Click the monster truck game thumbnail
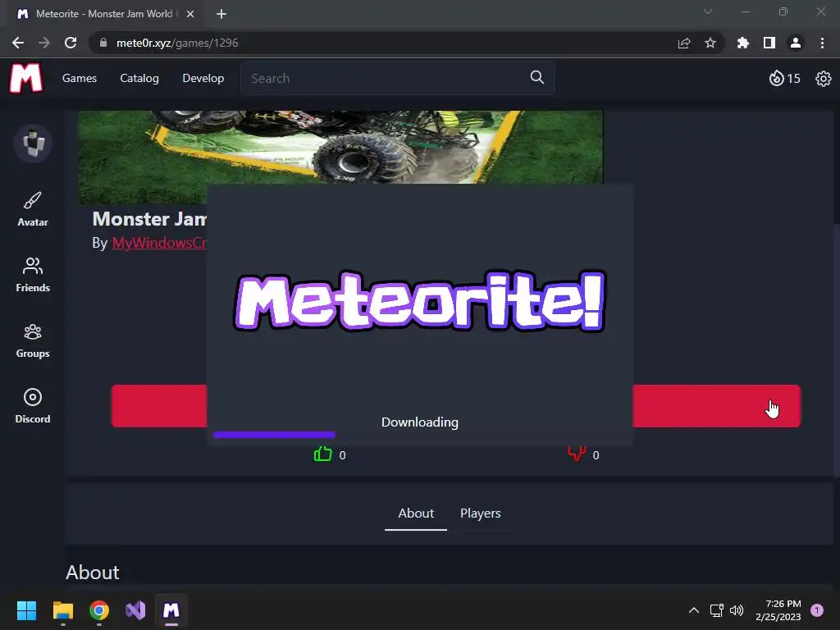The height and width of the screenshot is (630, 840). coord(340,147)
